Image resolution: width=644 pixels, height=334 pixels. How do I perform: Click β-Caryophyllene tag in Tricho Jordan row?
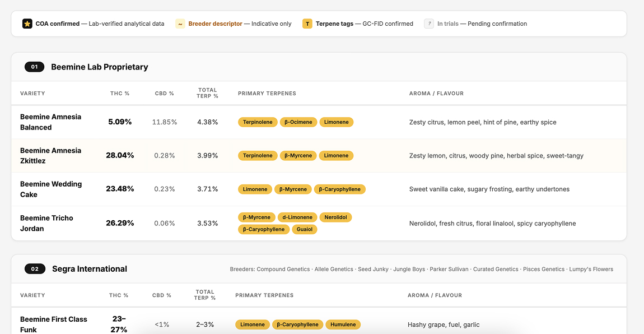[264, 229]
